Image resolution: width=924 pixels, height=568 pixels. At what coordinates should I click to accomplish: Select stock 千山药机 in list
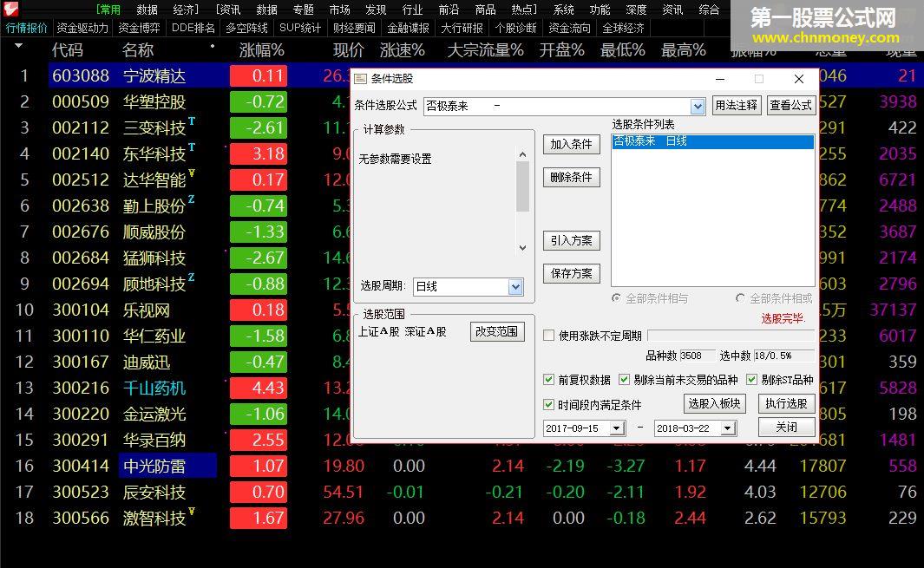pos(154,388)
